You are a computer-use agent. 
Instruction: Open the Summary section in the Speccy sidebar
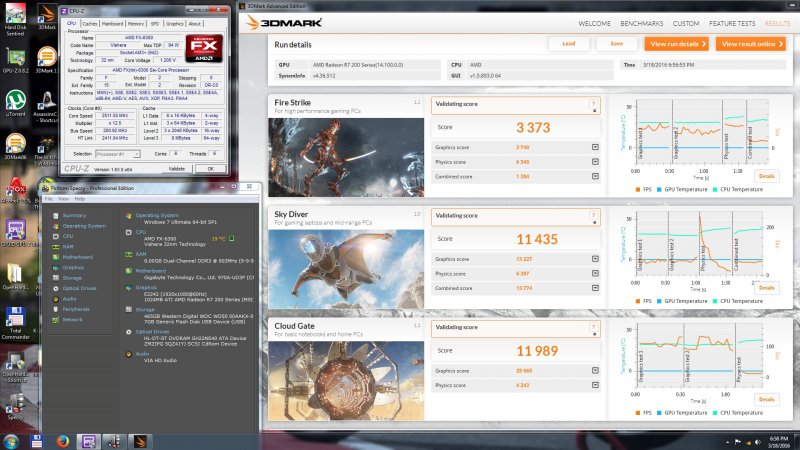tap(74, 215)
